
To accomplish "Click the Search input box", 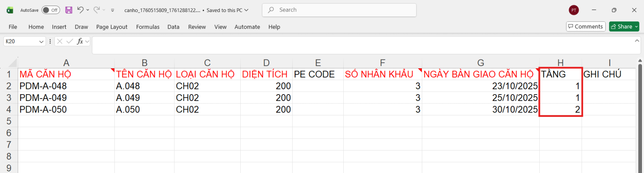I will 339,10.
